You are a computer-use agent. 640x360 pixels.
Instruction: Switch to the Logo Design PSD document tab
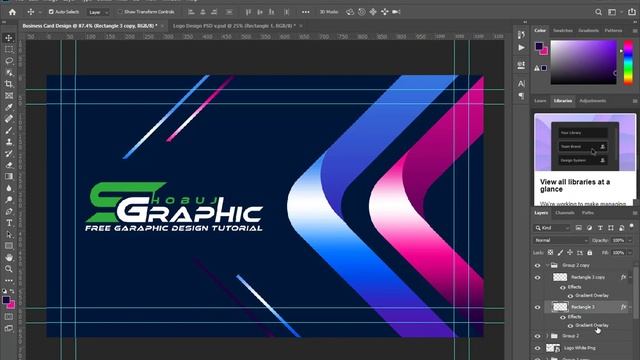pyautogui.click(x=234, y=26)
